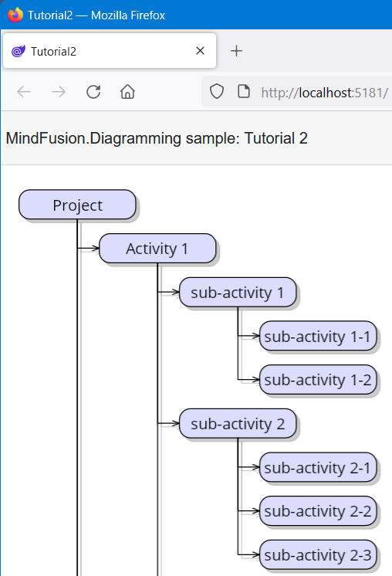Click the sub-activity 2-3 node

click(x=318, y=554)
